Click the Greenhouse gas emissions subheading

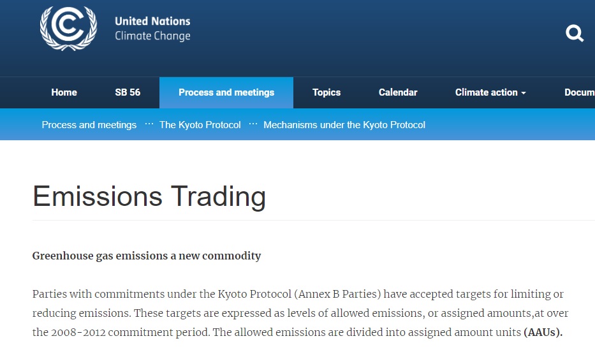click(x=147, y=256)
